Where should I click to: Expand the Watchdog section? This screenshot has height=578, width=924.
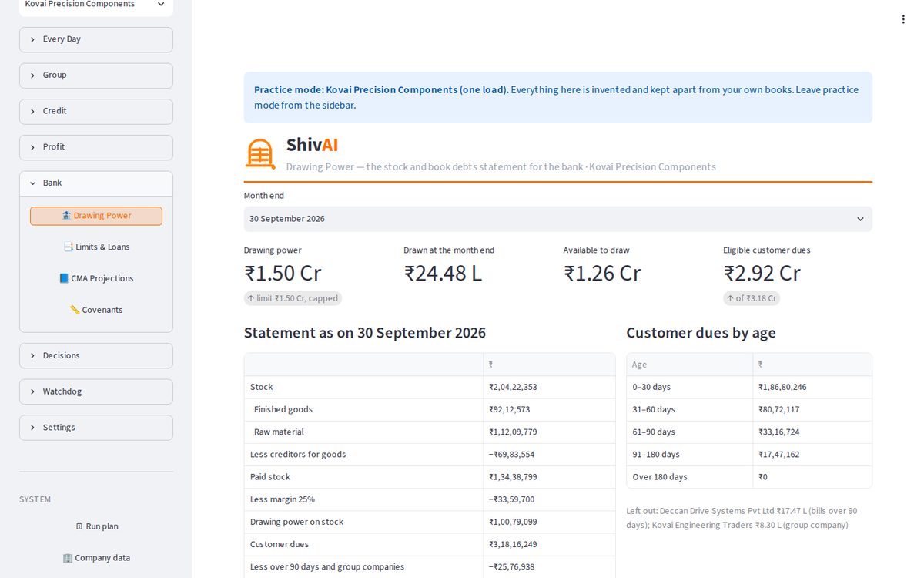point(96,391)
